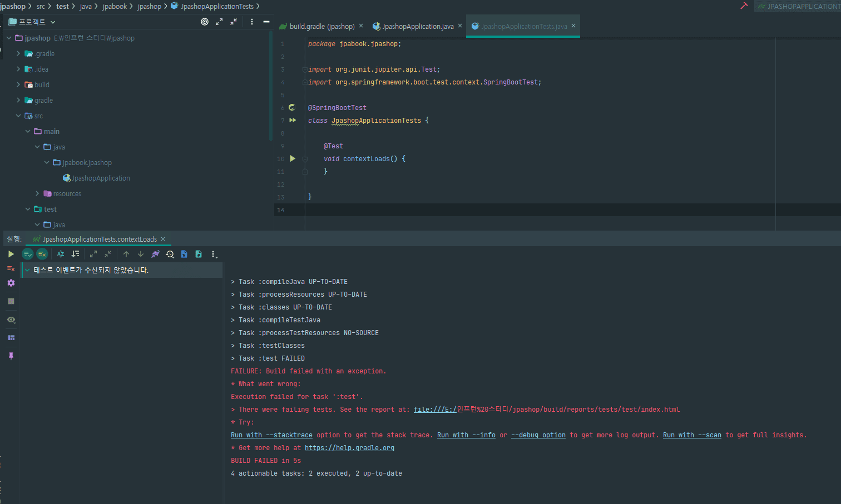Go to next failed test
Screen dimensions: 841x504
(x=141, y=254)
